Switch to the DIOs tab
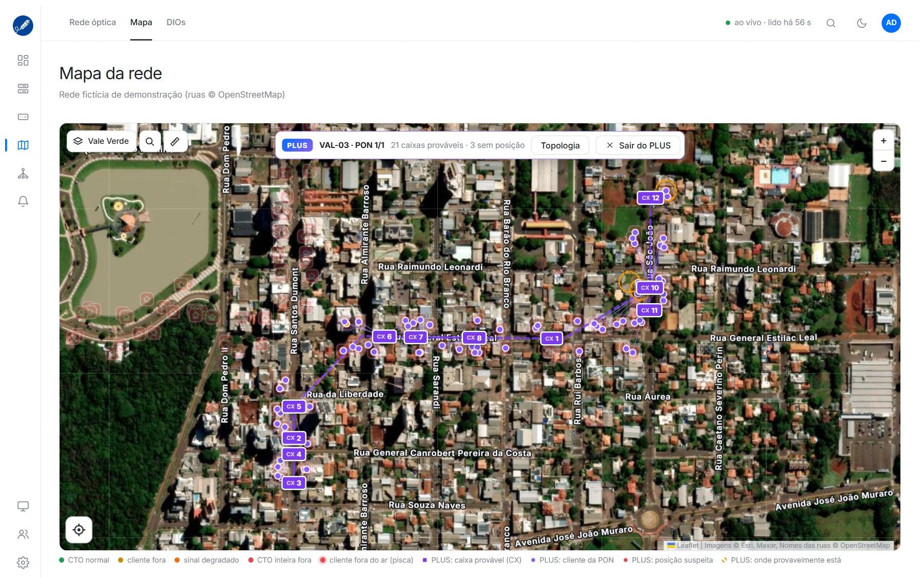The width and height of the screenshot is (924, 578). [x=176, y=23]
